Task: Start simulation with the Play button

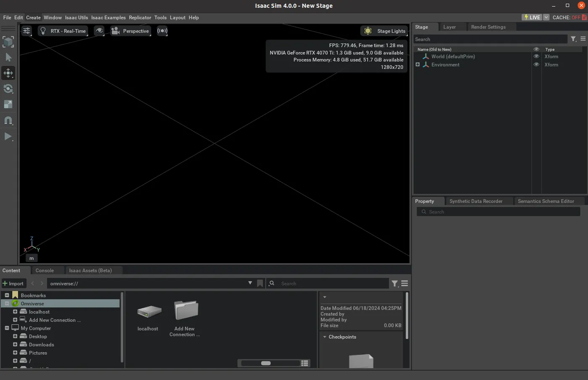Action: (8, 136)
